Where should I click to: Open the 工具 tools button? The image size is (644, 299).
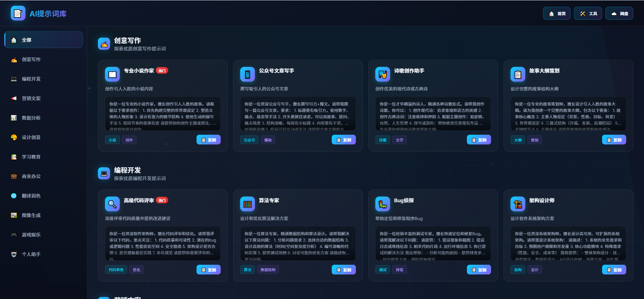point(588,13)
